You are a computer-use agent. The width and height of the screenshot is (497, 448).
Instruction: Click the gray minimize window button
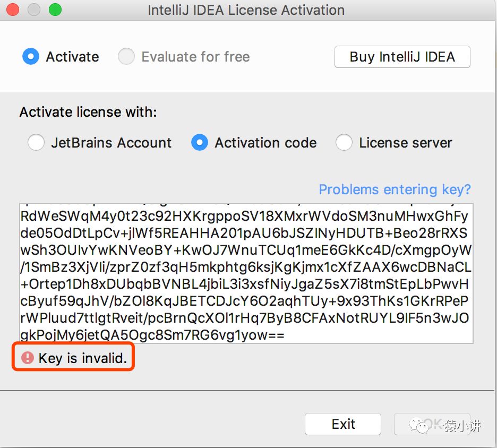pyautogui.click(x=35, y=10)
